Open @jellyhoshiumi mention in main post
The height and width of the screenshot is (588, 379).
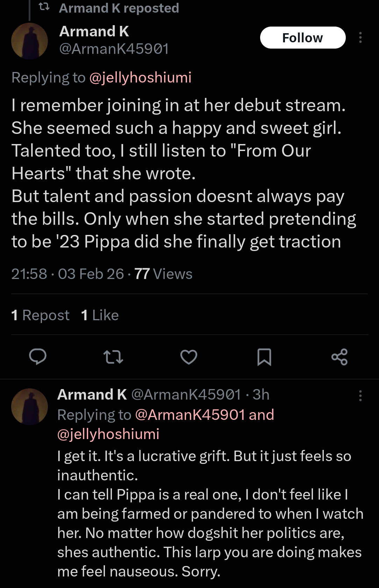pyautogui.click(x=140, y=77)
